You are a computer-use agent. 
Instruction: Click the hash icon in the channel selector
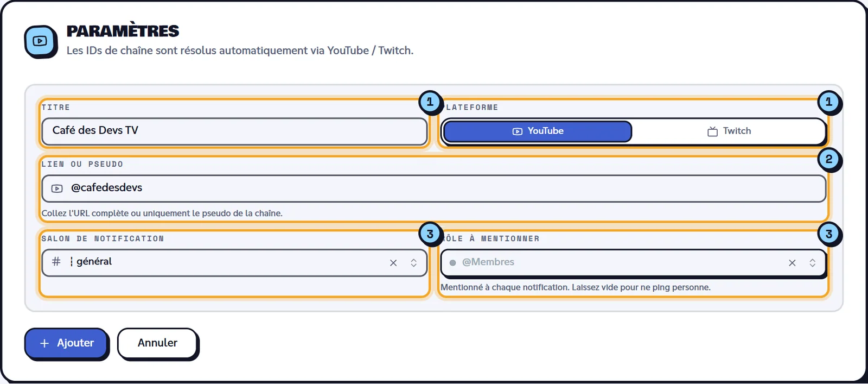point(56,262)
